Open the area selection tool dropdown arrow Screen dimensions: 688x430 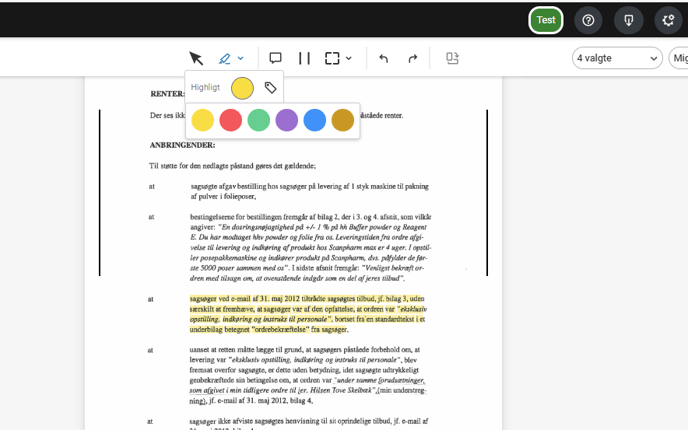(349, 58)
